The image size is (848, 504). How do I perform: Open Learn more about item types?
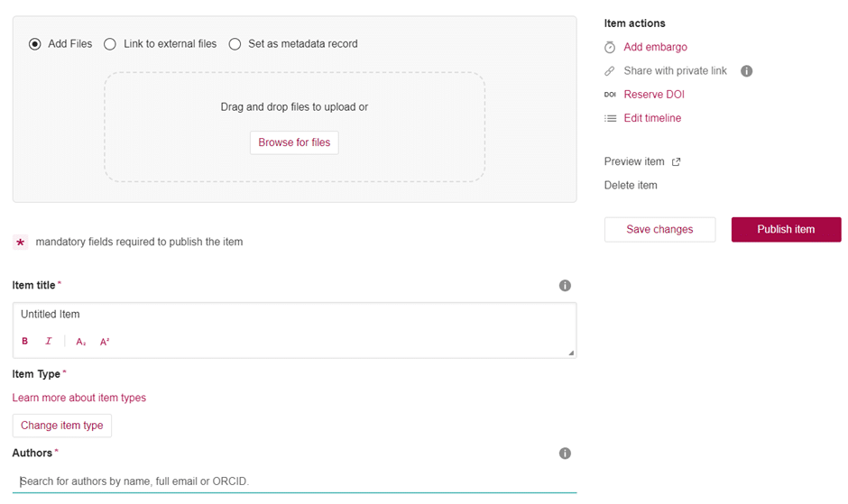pos(79,398)
